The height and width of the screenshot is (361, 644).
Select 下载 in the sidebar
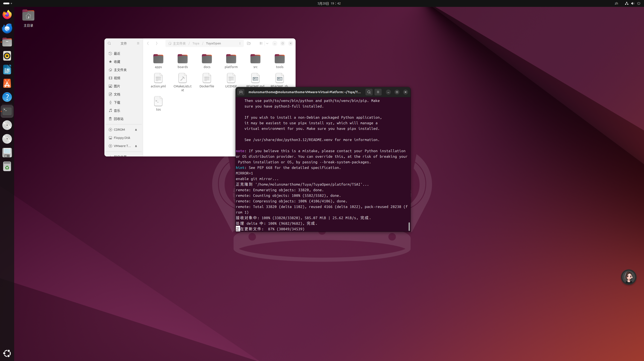tap(117, 102)
